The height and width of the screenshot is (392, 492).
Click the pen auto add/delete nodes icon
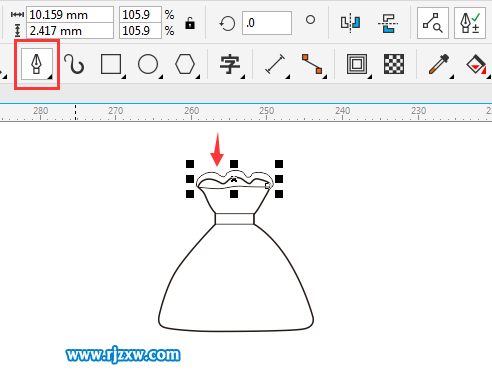click(470, 23)
